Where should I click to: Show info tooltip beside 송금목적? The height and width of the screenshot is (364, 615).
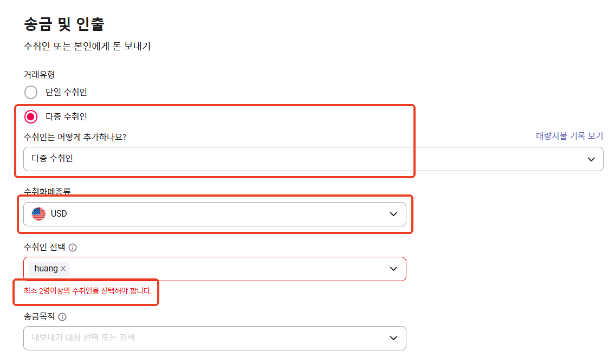coord(62,317)
